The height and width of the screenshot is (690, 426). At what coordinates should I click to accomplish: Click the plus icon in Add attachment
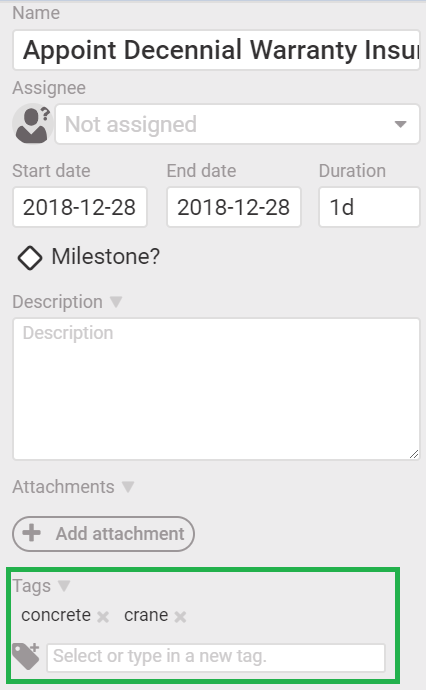32,533
